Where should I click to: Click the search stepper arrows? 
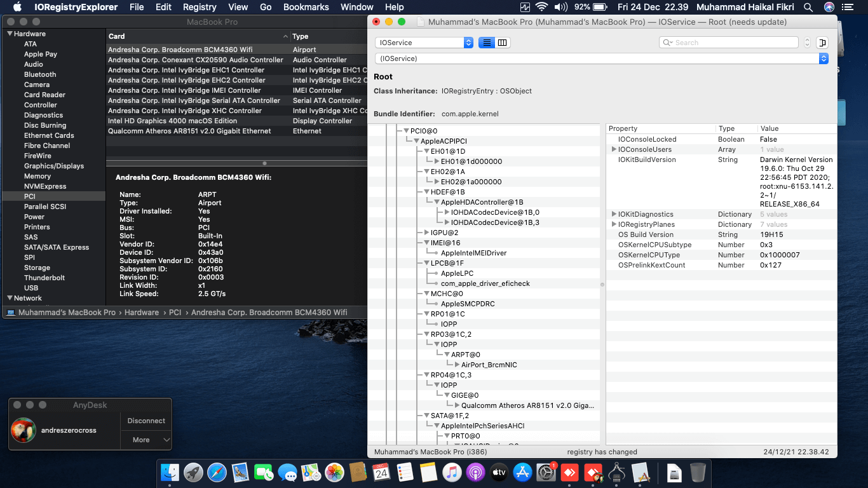[808, 43]
